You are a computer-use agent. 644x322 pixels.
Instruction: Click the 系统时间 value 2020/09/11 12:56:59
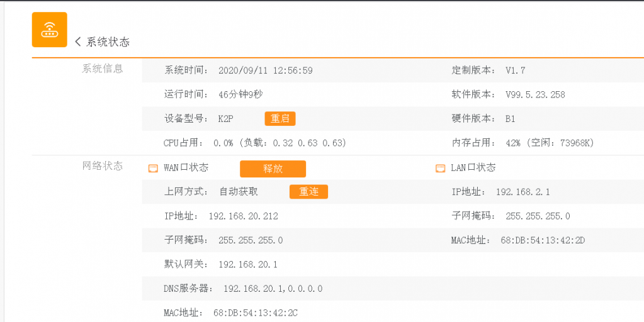click(265, 70)
